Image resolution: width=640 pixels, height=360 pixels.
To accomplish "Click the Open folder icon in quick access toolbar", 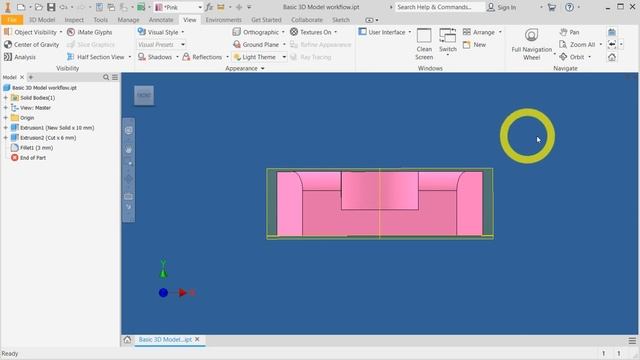I will click(38, 7).
